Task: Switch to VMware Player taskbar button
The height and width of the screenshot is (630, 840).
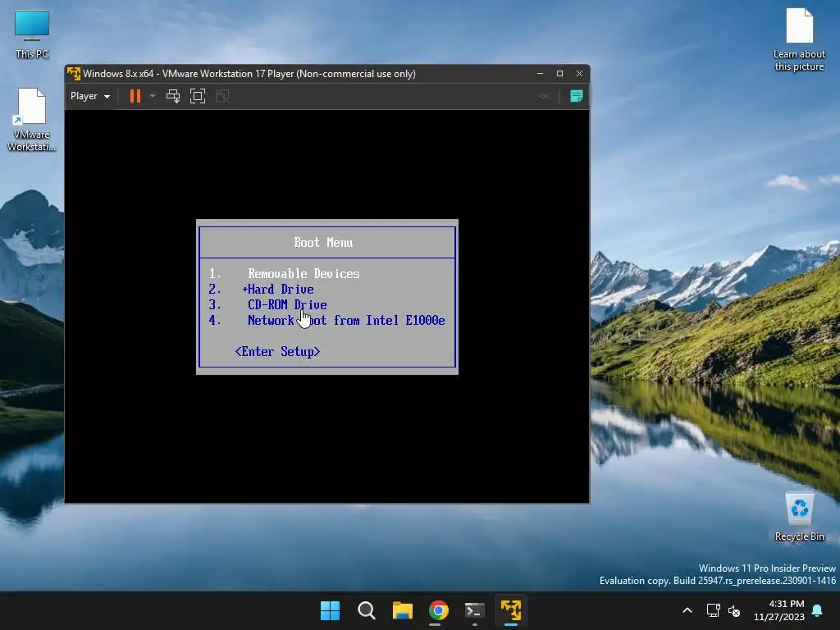Action: tap(511, 610)
